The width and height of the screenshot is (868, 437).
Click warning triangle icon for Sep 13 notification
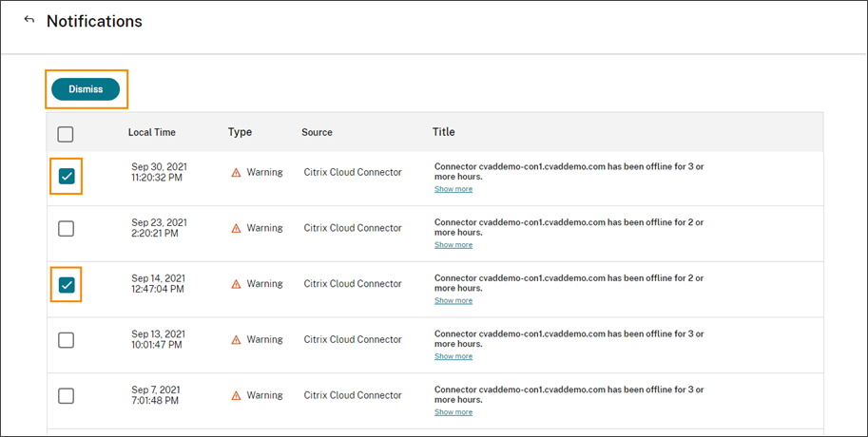pos(236,340)
